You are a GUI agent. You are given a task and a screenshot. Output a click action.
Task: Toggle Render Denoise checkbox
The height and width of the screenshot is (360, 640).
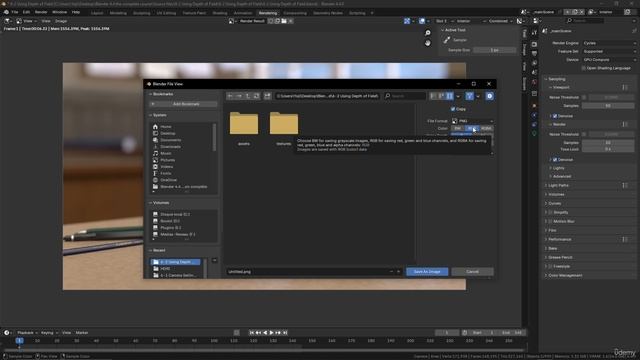click(x=555, y=160)
